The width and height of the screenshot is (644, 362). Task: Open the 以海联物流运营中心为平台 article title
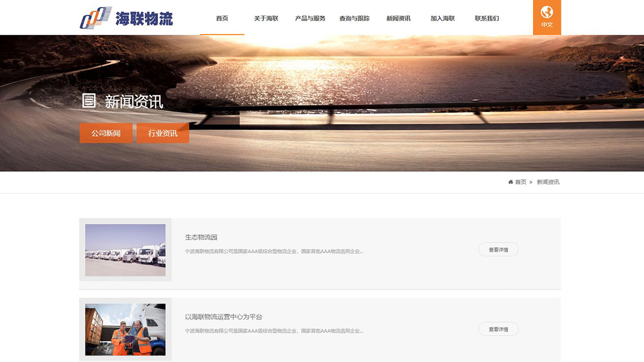pyautogui.click(x=224, y=317)
